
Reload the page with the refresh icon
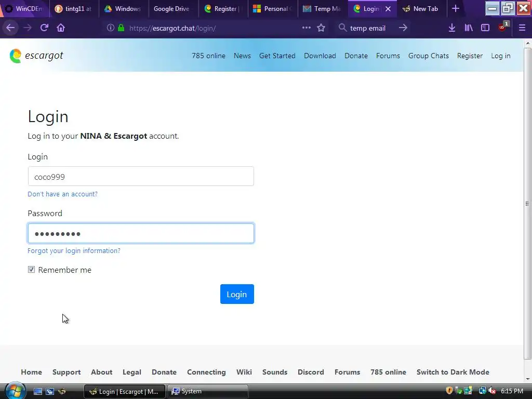click(44, 28)
